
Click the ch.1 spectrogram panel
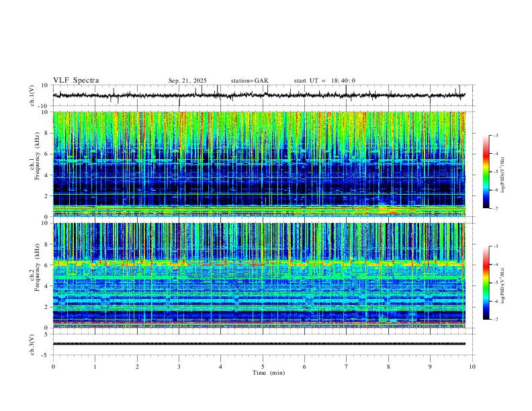click(259, 164)
